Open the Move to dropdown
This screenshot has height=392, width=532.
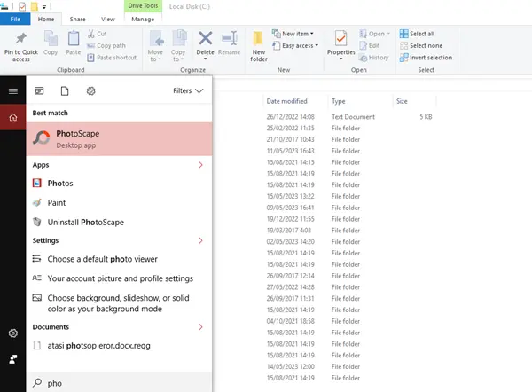[155, 46]
